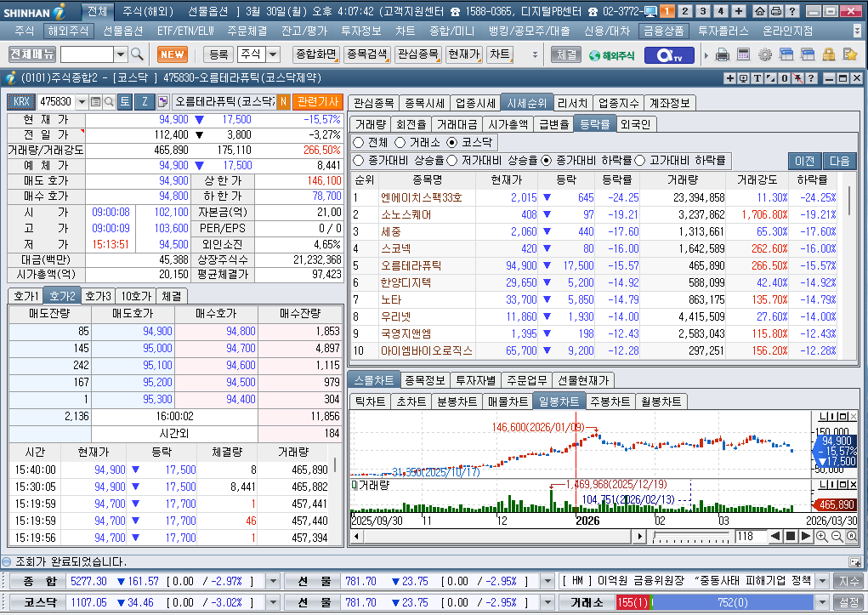Click status bar icon at right of 조회가 완료되었습니다
Image resolution: width=868 pixels, height=615 pixels.
[854, 561]
